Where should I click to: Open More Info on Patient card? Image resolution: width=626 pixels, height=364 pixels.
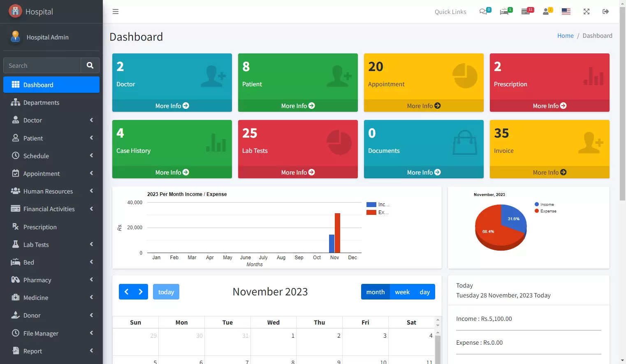pos(298,106)
